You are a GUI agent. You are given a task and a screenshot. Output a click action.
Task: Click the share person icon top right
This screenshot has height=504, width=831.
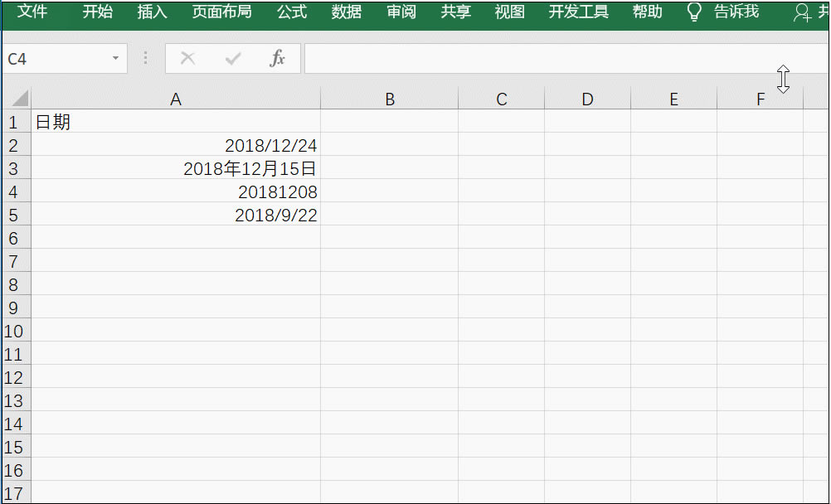800,12
